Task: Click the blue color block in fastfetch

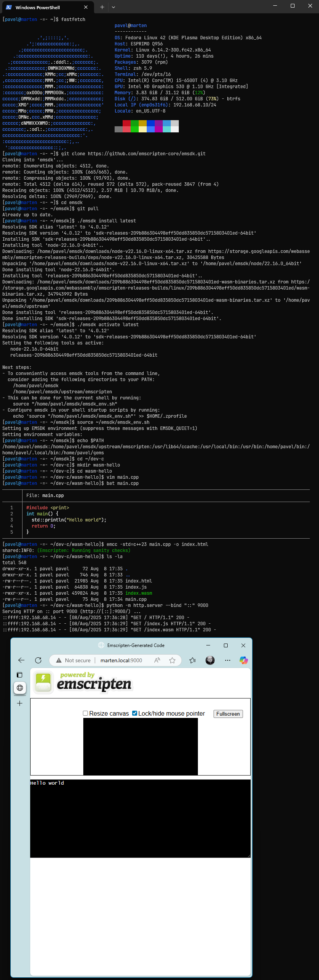Action: coord(151,123)
